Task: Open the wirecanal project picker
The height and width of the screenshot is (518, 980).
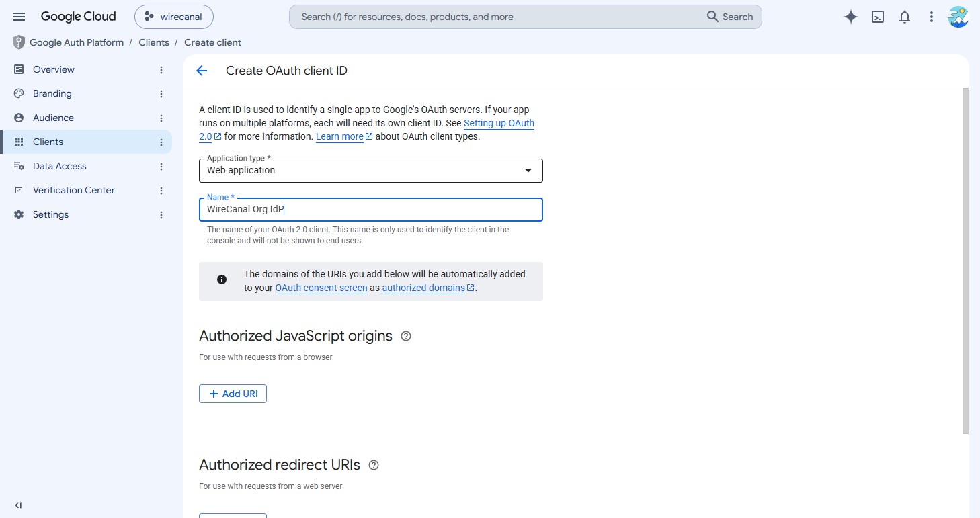Action: [174, 17]
